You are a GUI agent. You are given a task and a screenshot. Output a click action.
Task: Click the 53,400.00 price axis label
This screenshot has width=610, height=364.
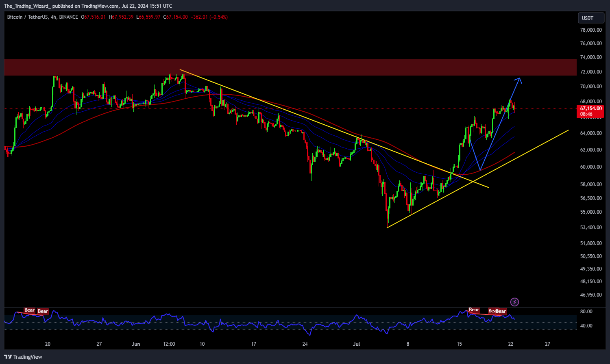(x=591, y=227)
